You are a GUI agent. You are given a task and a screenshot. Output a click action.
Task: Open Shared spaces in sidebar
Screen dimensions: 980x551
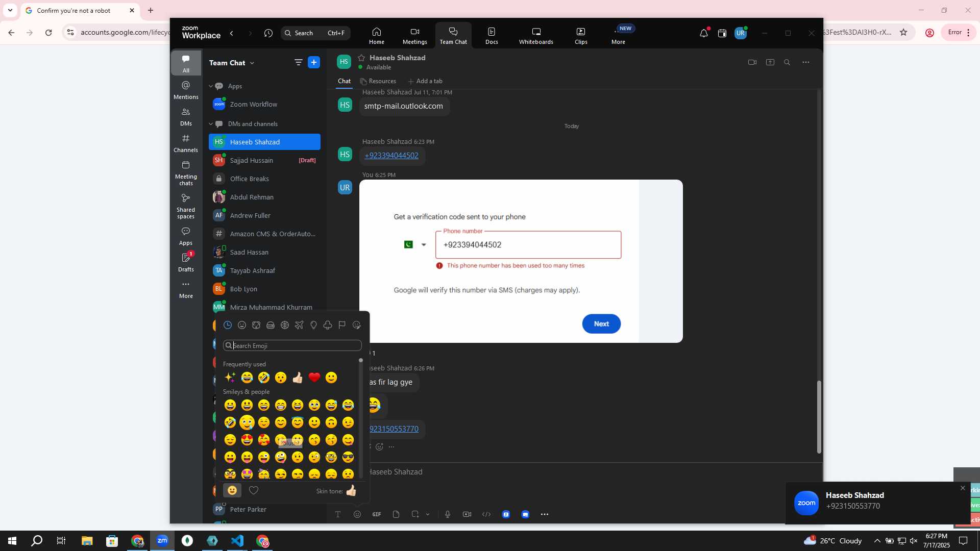(186, 206)
